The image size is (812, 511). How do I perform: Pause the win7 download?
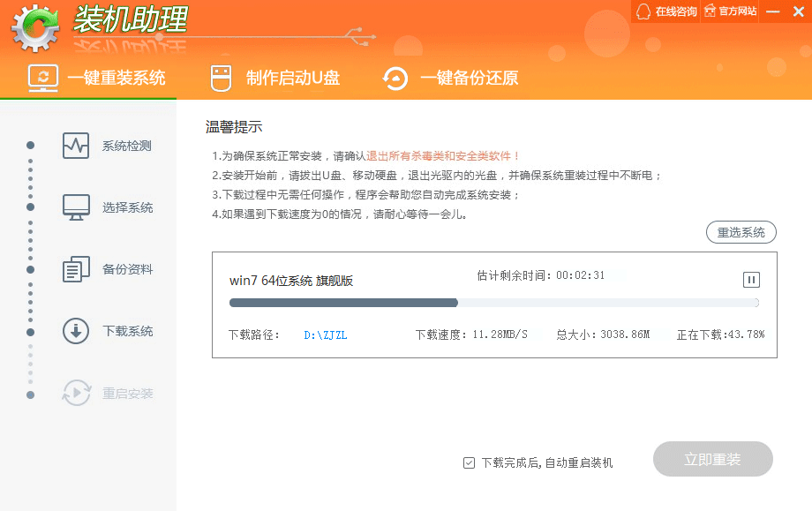[751, 280]
